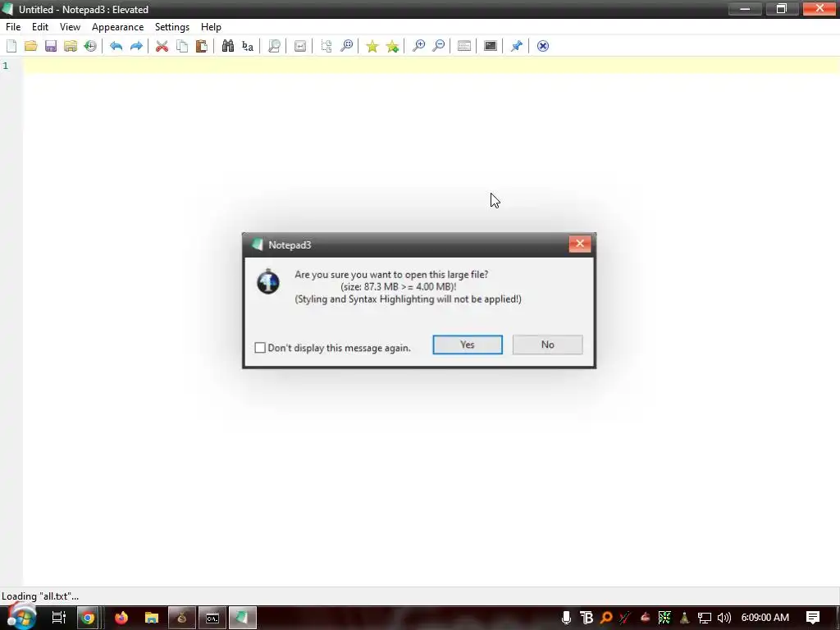Open the Help menu
Image resolution: width=840 pixels, height=630 pixels.
coord(211,27)
